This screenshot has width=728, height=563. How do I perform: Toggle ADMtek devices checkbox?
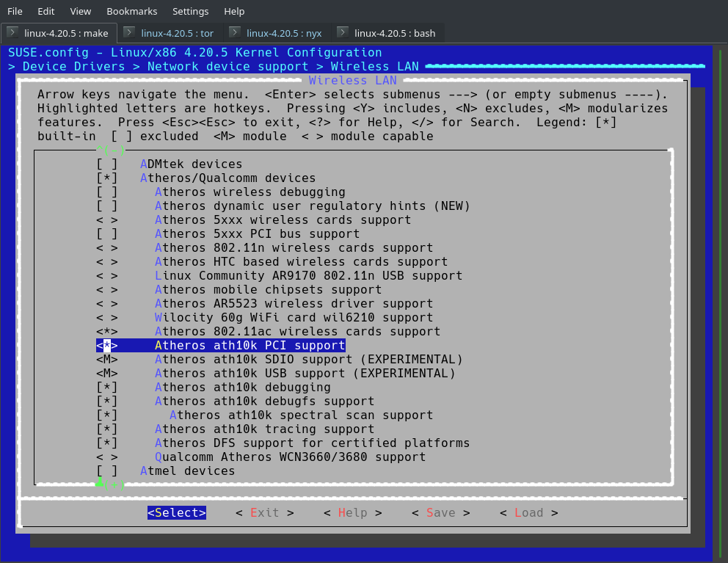[107, 164]
